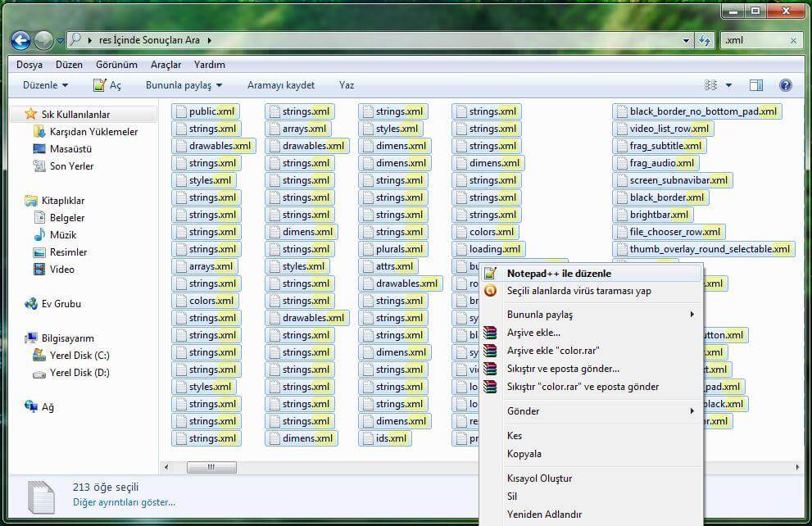Click the Notepad++ icon in context menu
Viewport: 812px width, 526px height.
click(491, 273)
